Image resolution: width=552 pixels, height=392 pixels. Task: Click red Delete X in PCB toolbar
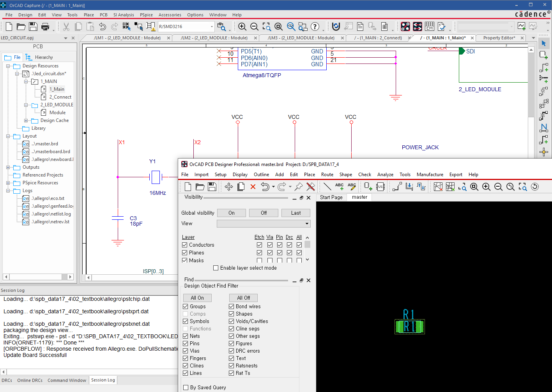tap(253, 187)
